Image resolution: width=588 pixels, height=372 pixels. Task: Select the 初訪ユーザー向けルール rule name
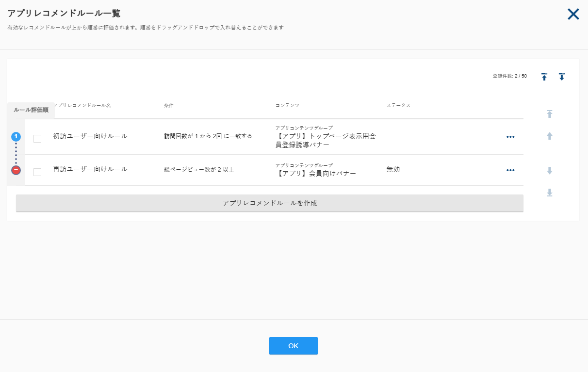click(90, 136)
